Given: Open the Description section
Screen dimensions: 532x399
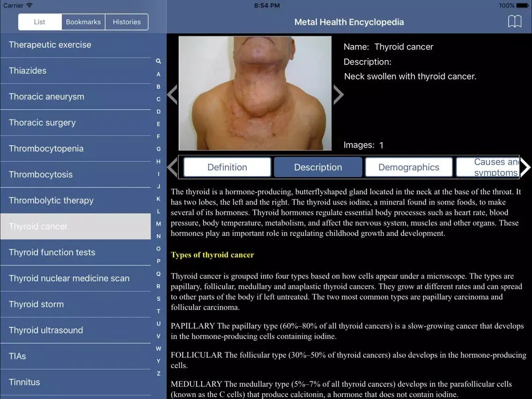Looking at the screenshot, I should (x=318, y=167).
